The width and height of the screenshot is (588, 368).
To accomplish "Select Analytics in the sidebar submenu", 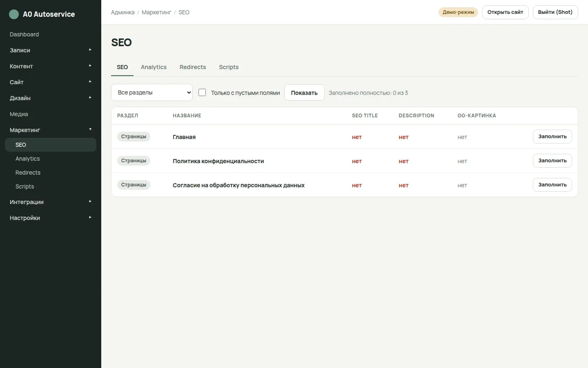I will tap(50, 159).
